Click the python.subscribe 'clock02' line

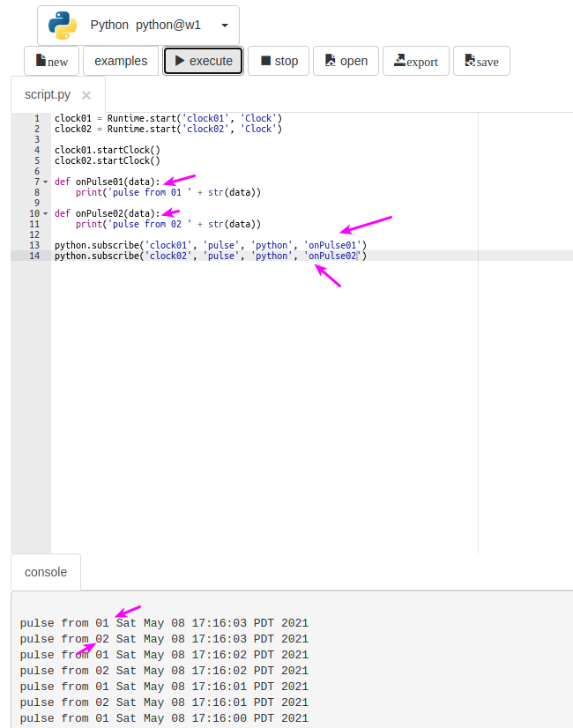tap(211, 256)
